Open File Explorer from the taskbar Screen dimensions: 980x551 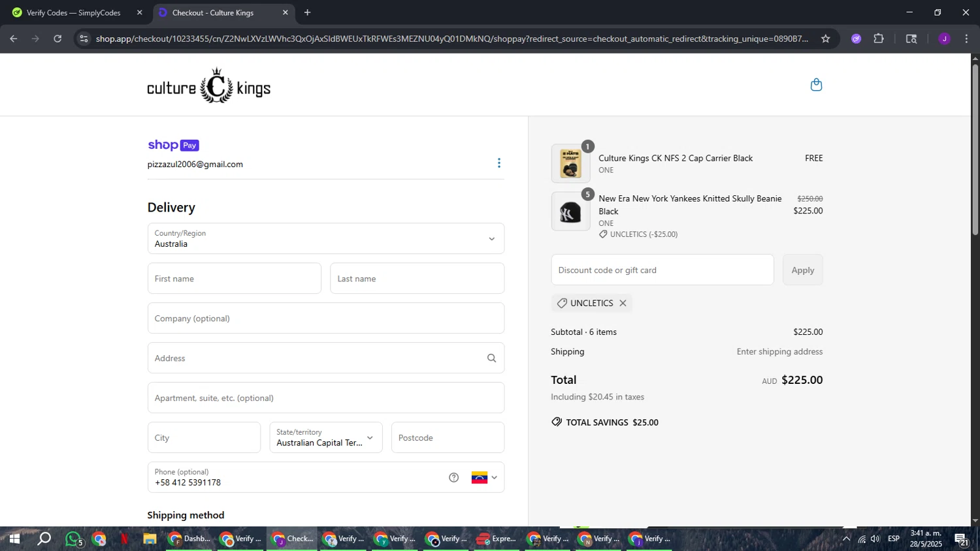pos(150,539)
